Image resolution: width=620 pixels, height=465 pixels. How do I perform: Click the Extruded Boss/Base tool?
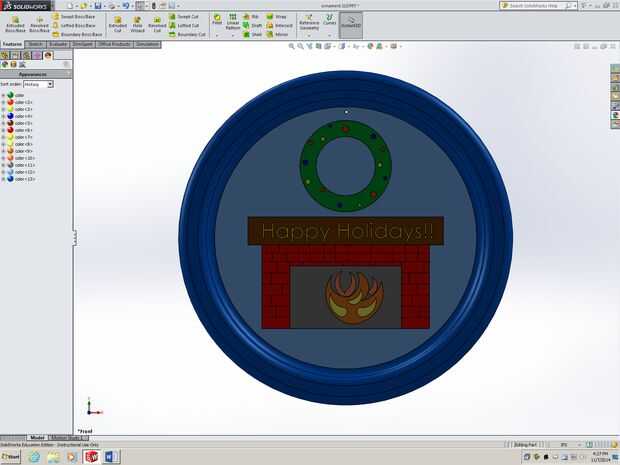(x=15, y=25)
